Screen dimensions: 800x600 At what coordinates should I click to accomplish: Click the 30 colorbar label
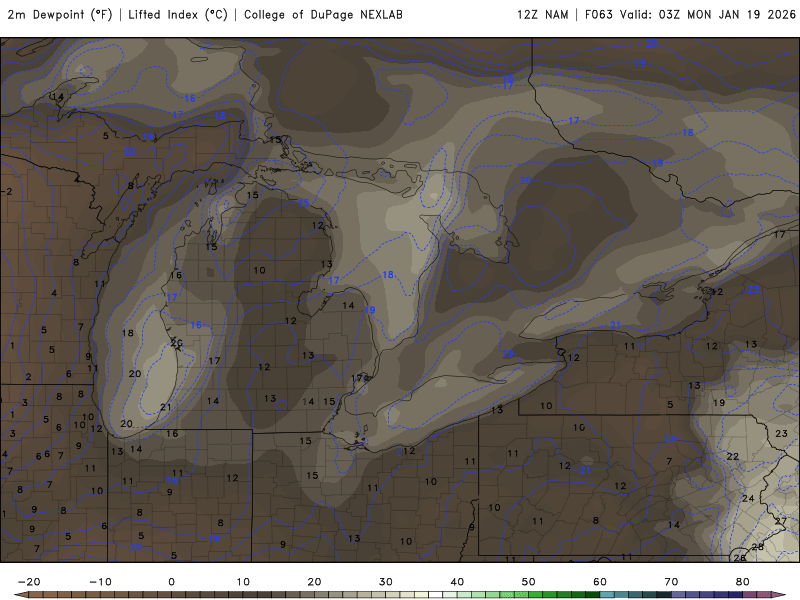[x=386, y=582]
